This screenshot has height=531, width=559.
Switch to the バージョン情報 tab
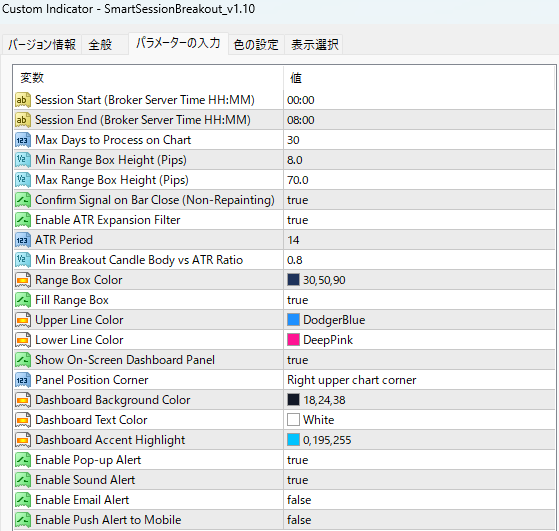pyautogui.click(x=42, y=45)
